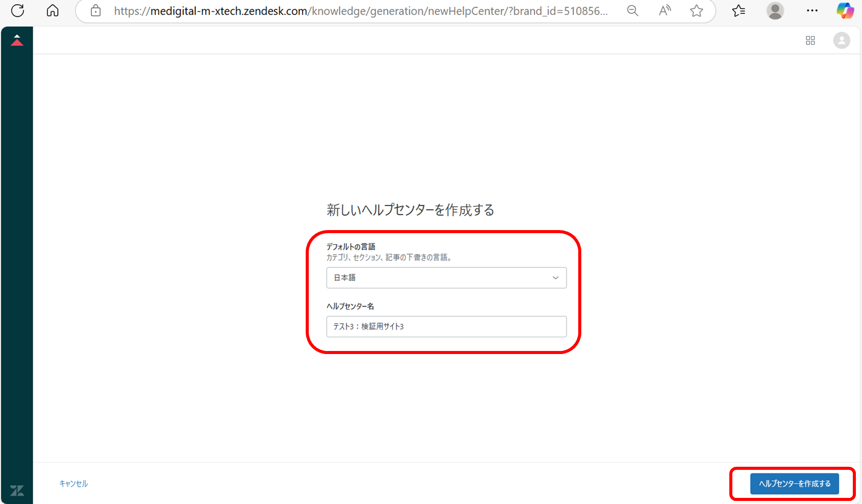Click the browser refresh icon

coord(17,11)
